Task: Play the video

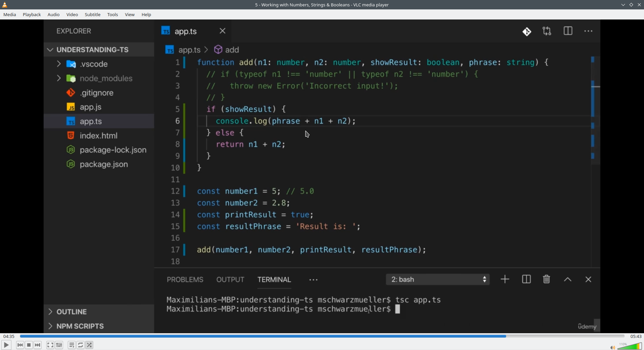Action: [x=6, y=345]
